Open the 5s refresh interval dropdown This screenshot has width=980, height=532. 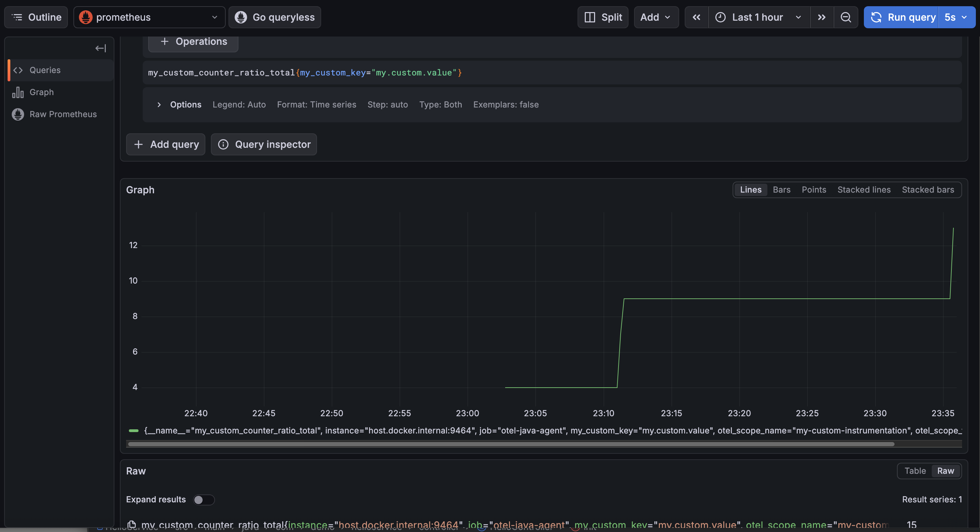[956, 18]
